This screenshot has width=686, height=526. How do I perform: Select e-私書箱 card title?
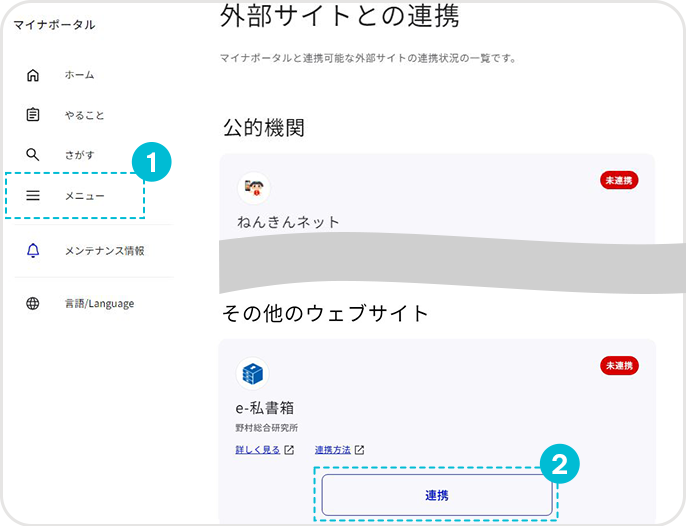(x=265, y=408)
